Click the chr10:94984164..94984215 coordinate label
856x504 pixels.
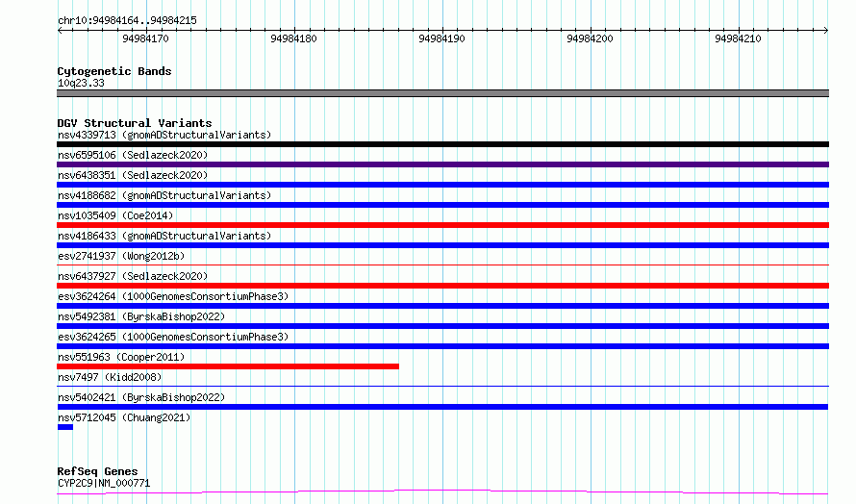point(127,21)
